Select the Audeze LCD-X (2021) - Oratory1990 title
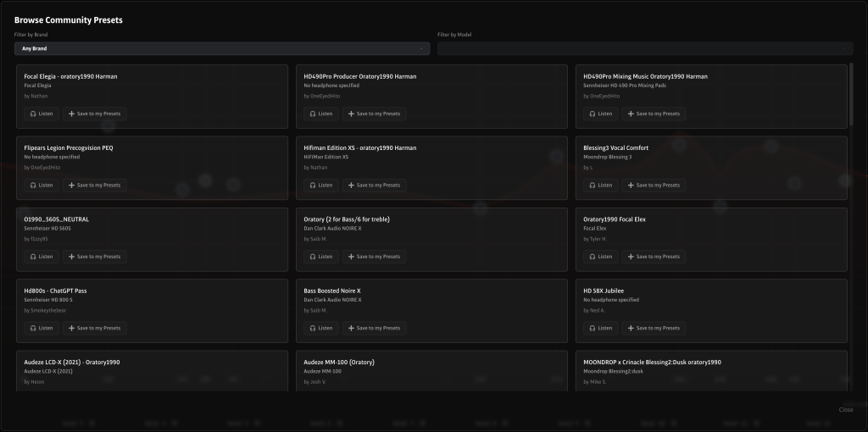This screenshot has height=432, width=868. click(72, 363)
